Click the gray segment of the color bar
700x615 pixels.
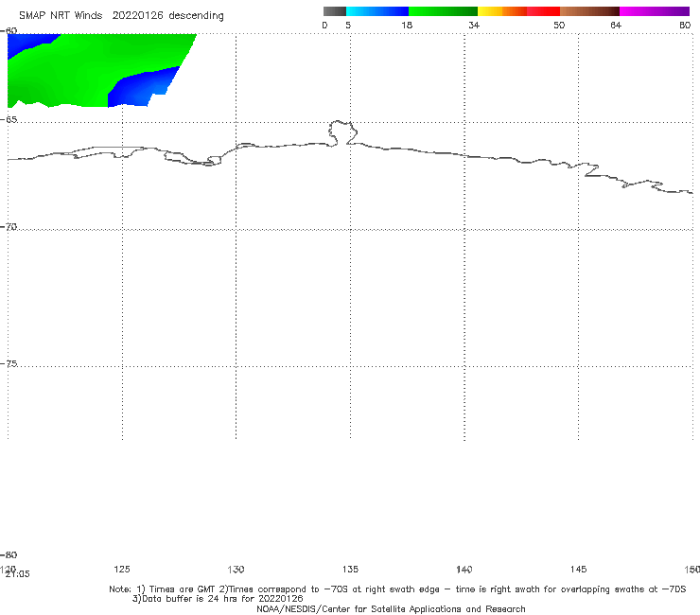334,11
